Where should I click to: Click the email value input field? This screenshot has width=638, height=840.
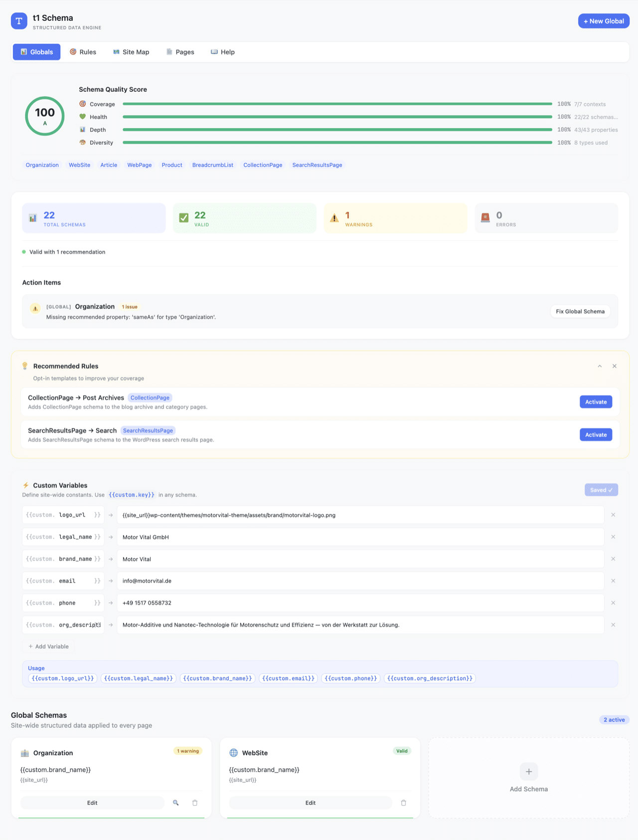coord(360,581)
